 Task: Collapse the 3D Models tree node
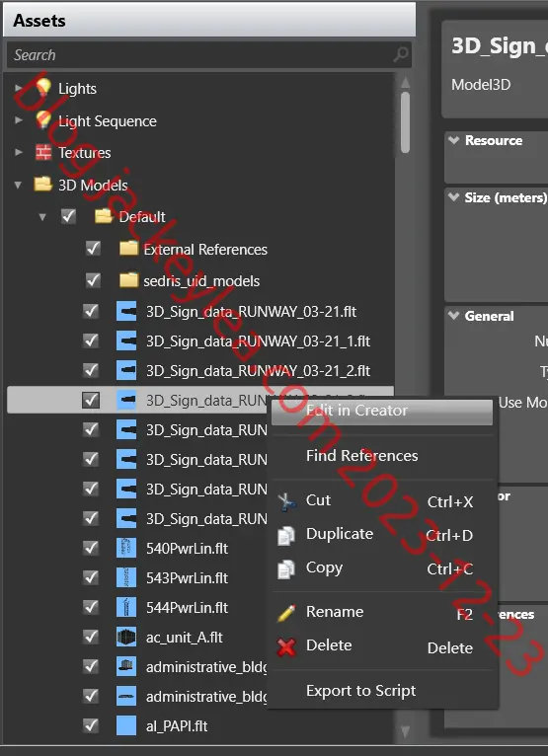[18, 185]
